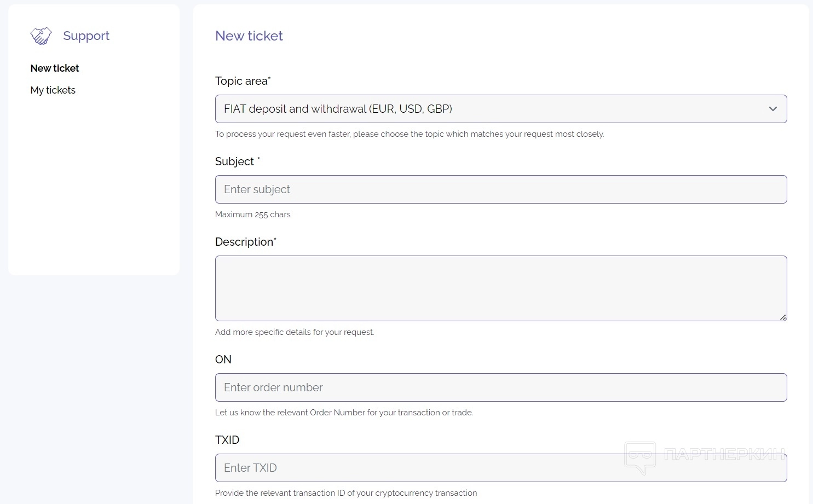Screen dimensions: 813x504
Task: Click the Topic area label
Action: [x=242, y=81]
